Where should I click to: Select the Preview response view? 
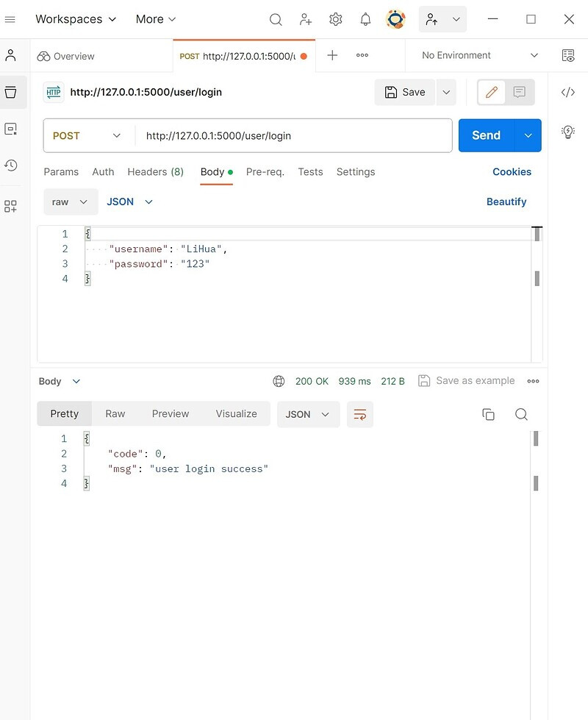pyautogui.click(x=171, y=414)
